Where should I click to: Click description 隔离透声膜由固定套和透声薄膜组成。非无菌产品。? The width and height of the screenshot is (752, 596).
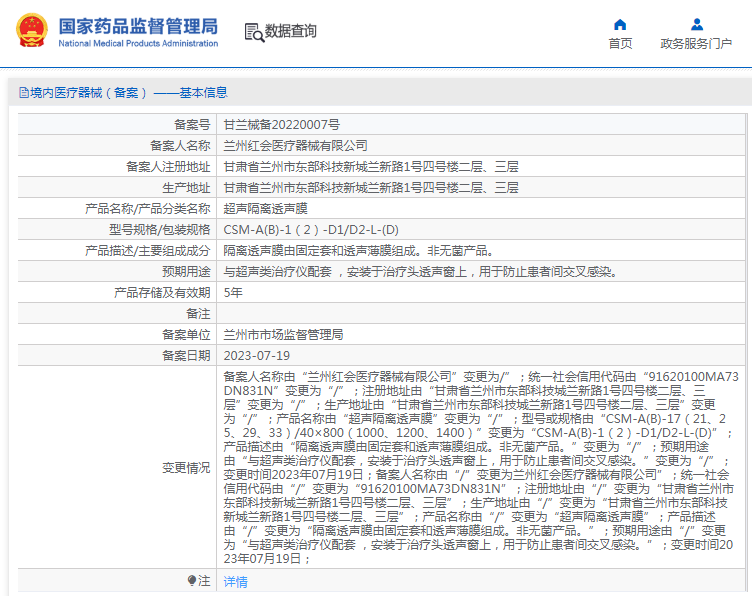359,251
